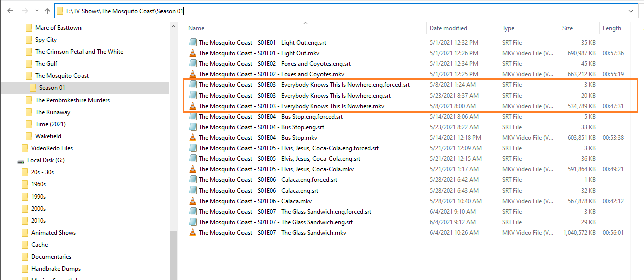This screenshot has width=644, height=280.
Task: Click icon of Bus Stop.eng.forced.srt
Action: pos(192,117)
